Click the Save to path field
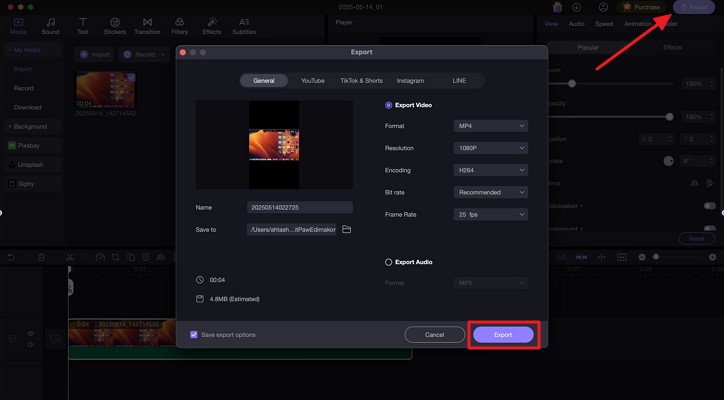 [x=291, y=229]
